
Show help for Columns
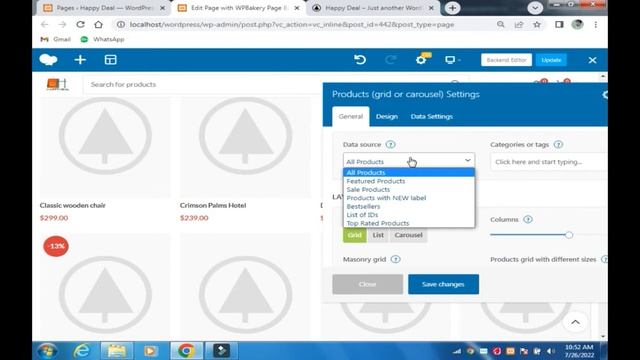click(x=528, y=220)
